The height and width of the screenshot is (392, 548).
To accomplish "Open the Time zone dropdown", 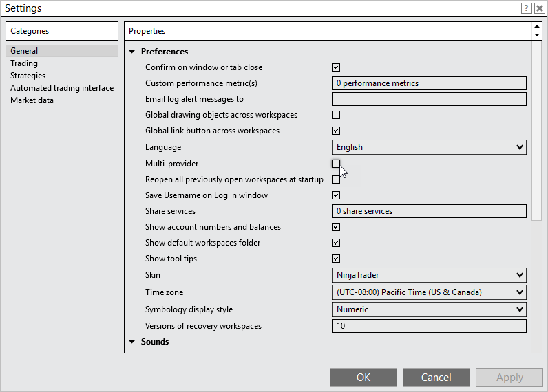I will tap(429, 292).
